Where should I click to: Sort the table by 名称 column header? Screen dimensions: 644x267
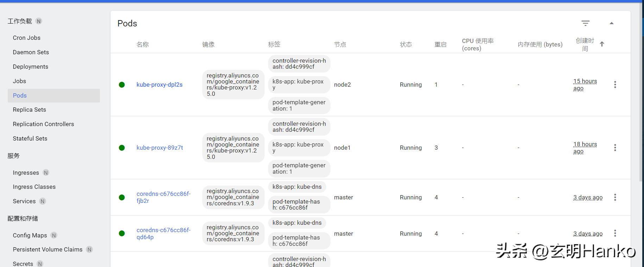pyautogui.click(x=143, y=44)
